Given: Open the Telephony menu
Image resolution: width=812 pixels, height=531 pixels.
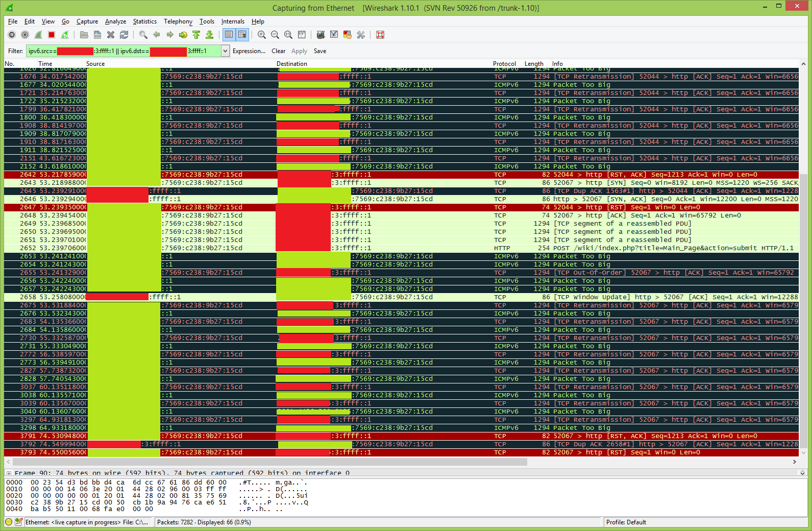Looking at the screenshot, I should pyautogui.click(x=178, y=21).
